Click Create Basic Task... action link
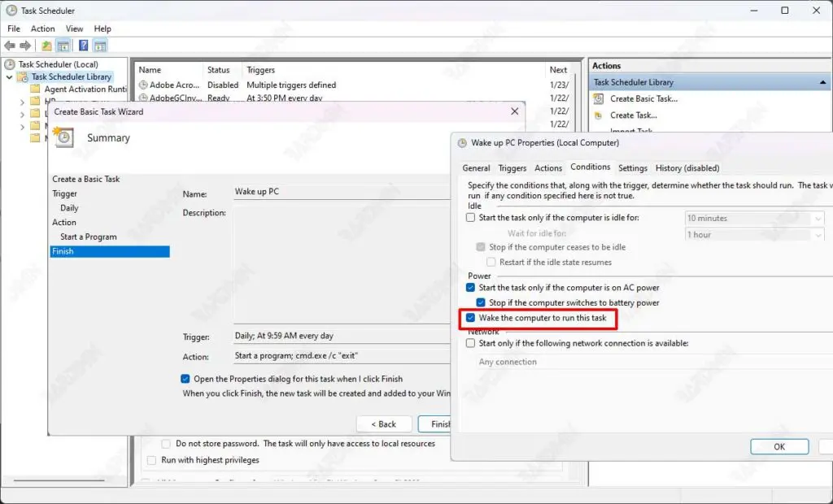833x504 pixels. (x=644, y=99)
